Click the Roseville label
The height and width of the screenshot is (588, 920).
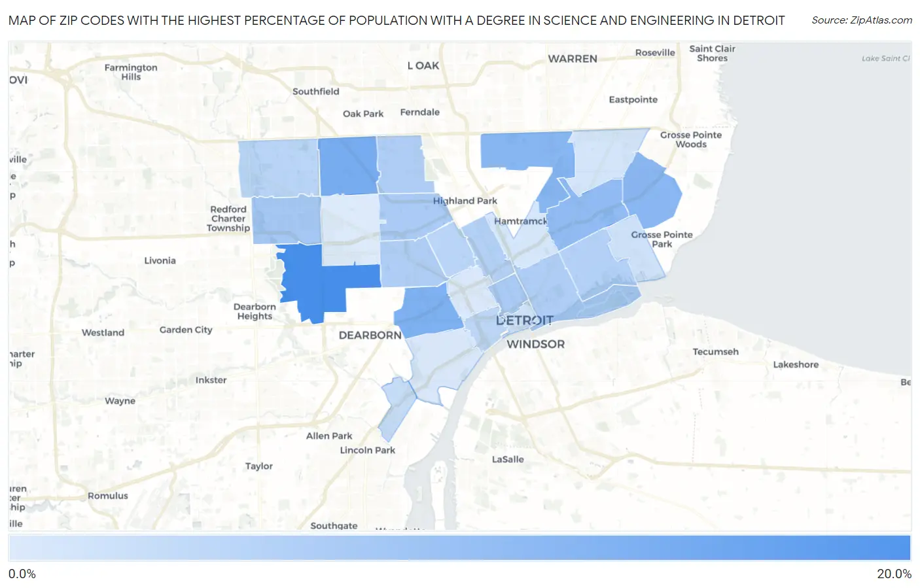coord(655,52)
